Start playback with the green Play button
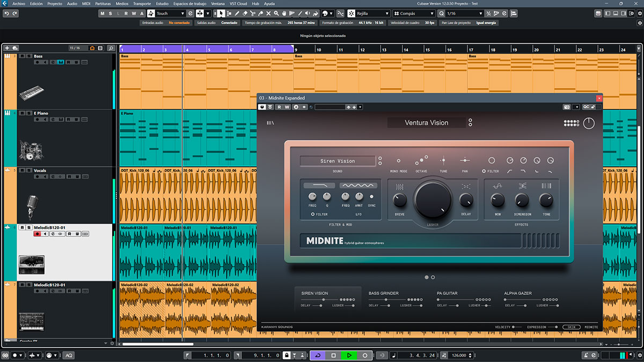This screenshot has height=362, width=644. pyautogui.click(x=349, y=355)
